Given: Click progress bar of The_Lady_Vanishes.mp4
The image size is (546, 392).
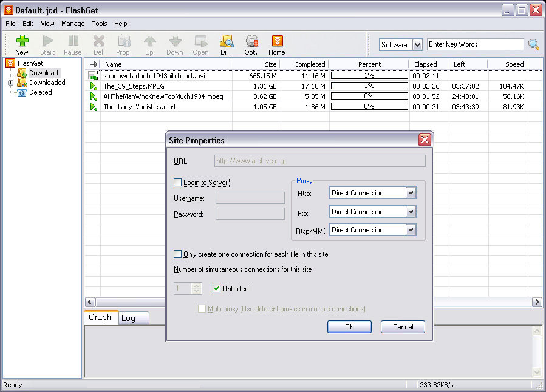Looking at the screenshot, I should [369, 106].
